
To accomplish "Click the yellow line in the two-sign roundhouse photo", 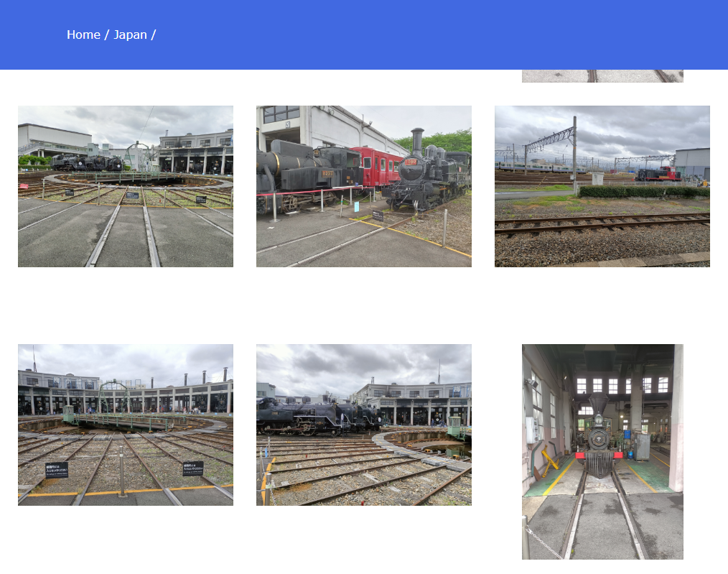I will point(126,491).
